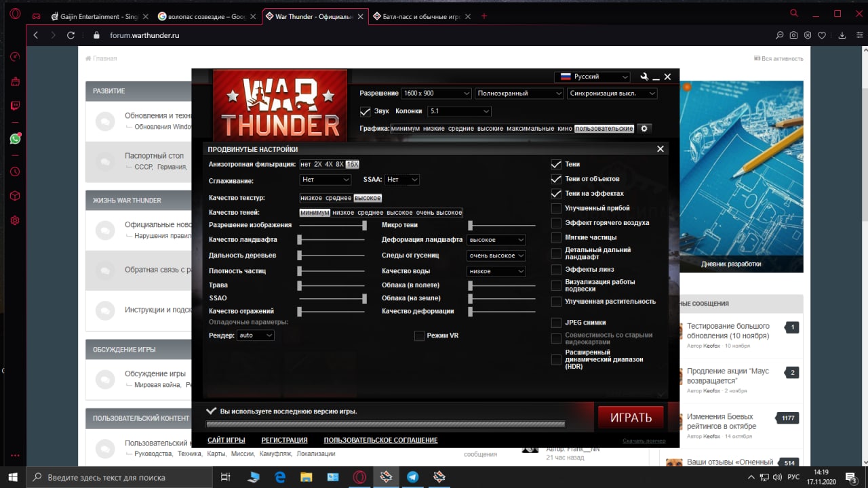Screen dimensions: 868x488
Task: Open the Качество воды dropdown
Action: click(x=496, y=271)
